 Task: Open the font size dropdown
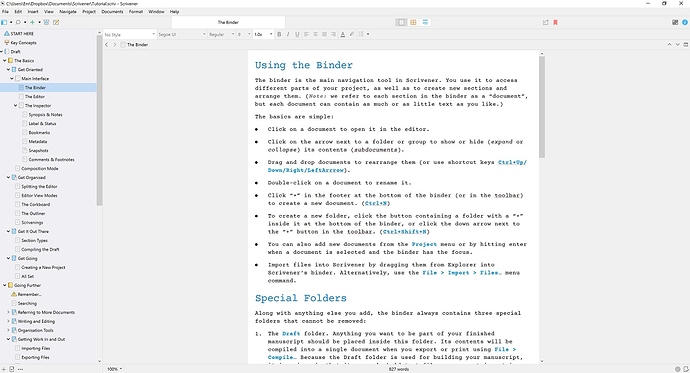(244, 34)
